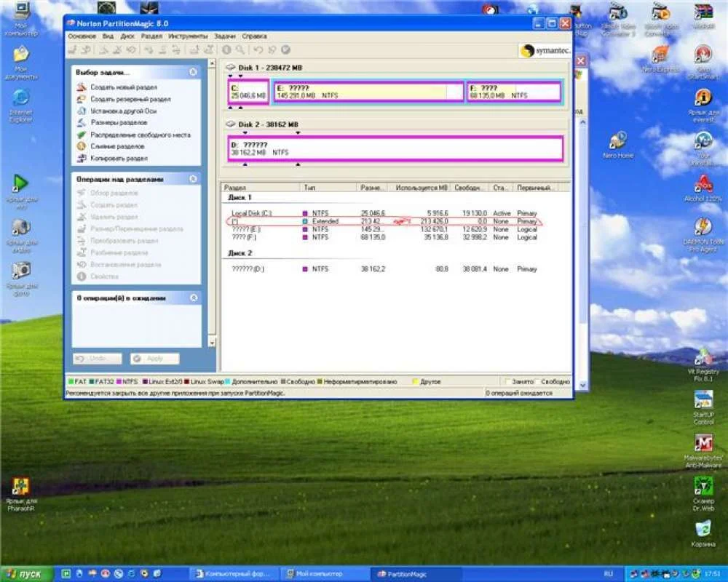The image size is (728, 582).
Task: Open the PharaohR shortcut desktop icon
Action: click(21, 495)
